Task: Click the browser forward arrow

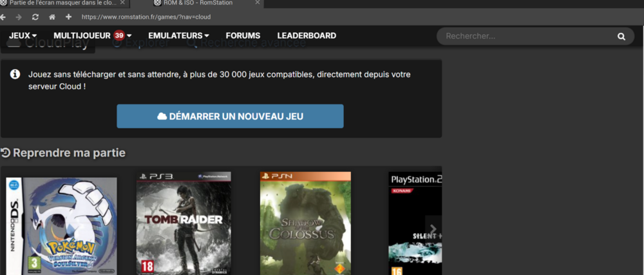Action: (20, 17)
